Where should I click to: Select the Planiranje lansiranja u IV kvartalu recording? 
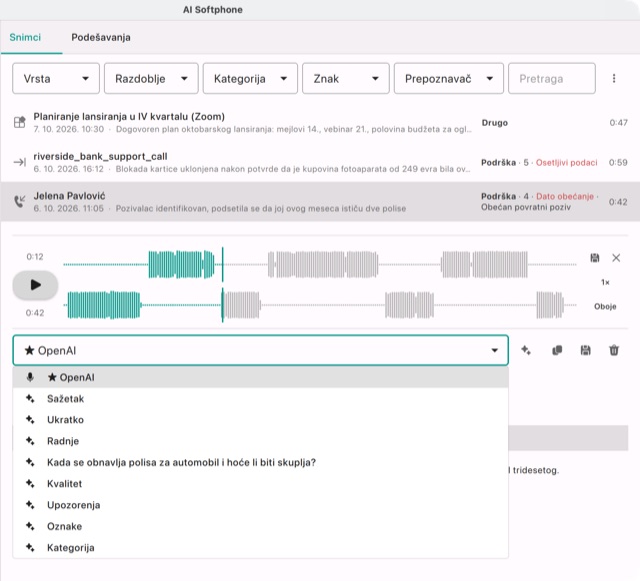320,122
